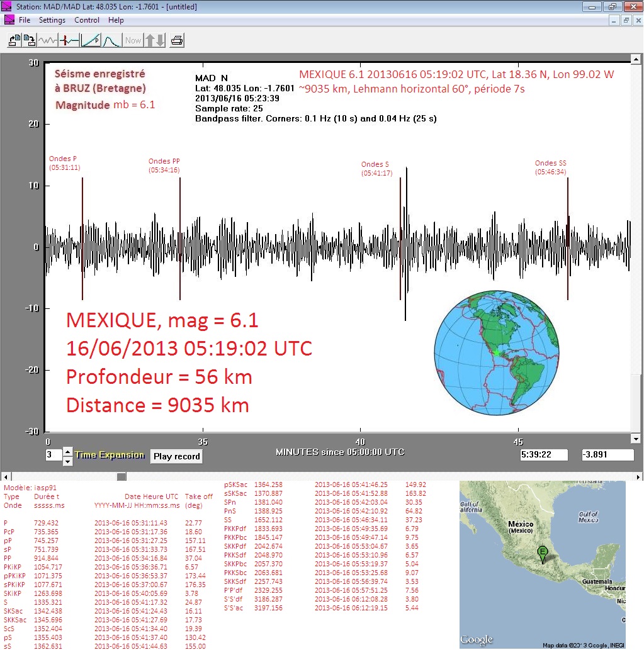Open the spectrum curve tool
The image size is (644, 650).
click(111, 41)
